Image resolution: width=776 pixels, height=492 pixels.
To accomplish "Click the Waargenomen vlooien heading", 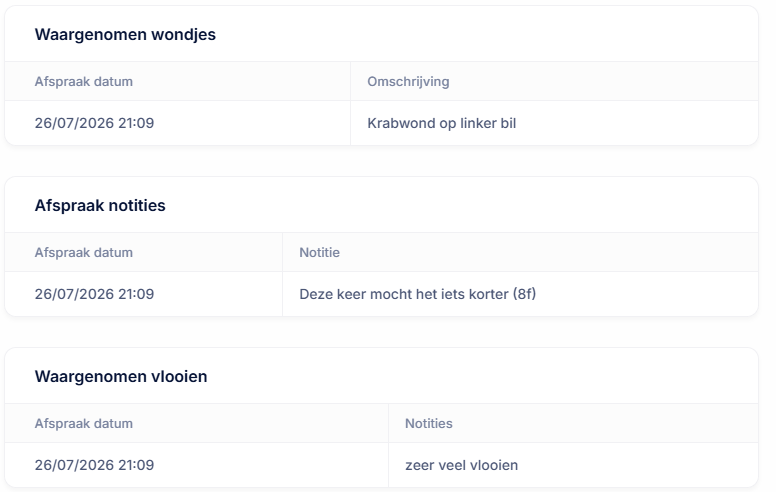I will [x=121, y=377].
